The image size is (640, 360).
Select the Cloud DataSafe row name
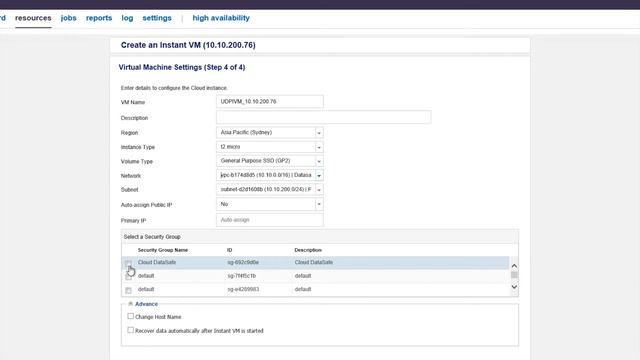(157, 262)
